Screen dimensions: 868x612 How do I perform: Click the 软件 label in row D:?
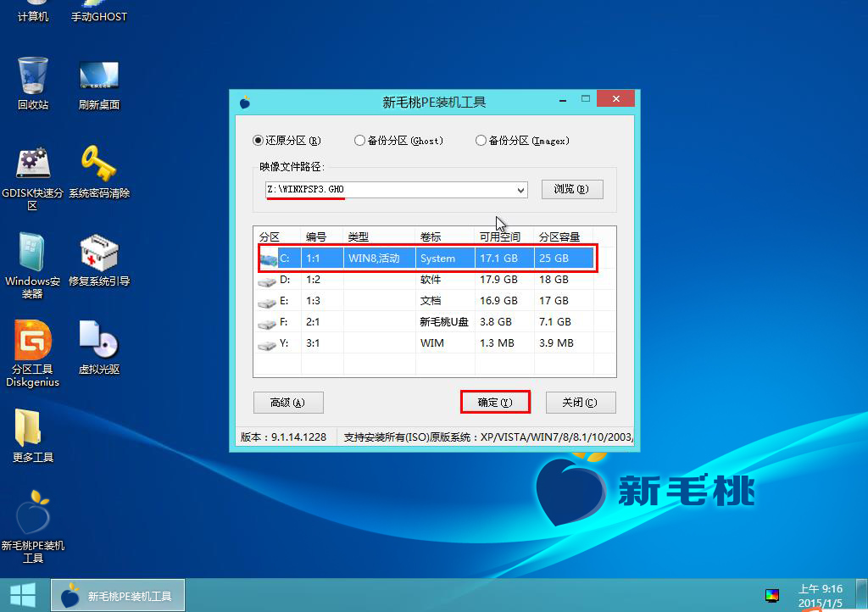click(430, 280)
